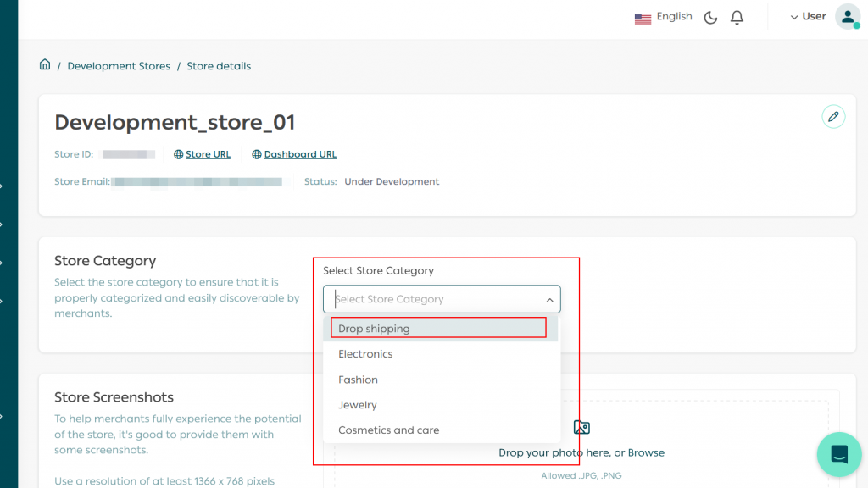Choose Fashion from the category list
The image size is (868, 488).
441,380
